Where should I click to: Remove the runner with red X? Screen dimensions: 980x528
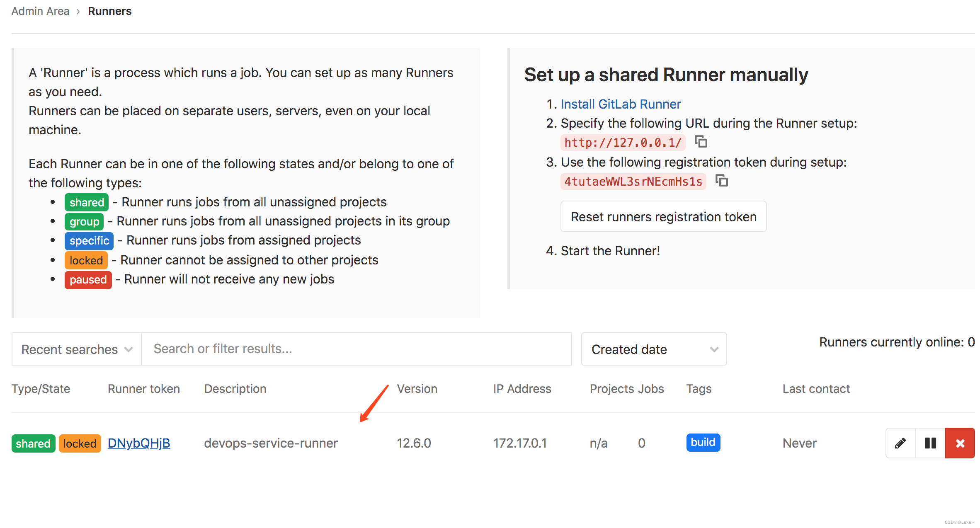(960, 443)
